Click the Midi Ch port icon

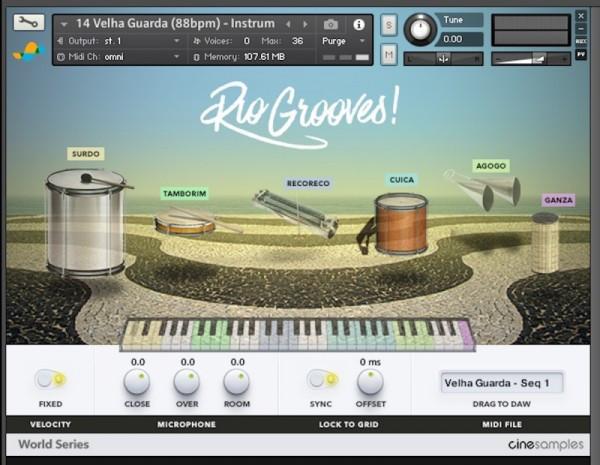click(x=60, y=57)
